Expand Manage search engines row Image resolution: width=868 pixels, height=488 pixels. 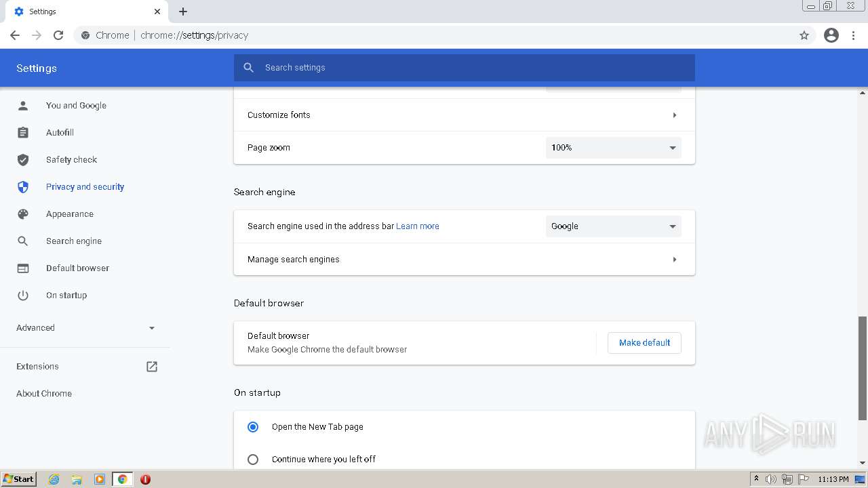pos(465,260)
